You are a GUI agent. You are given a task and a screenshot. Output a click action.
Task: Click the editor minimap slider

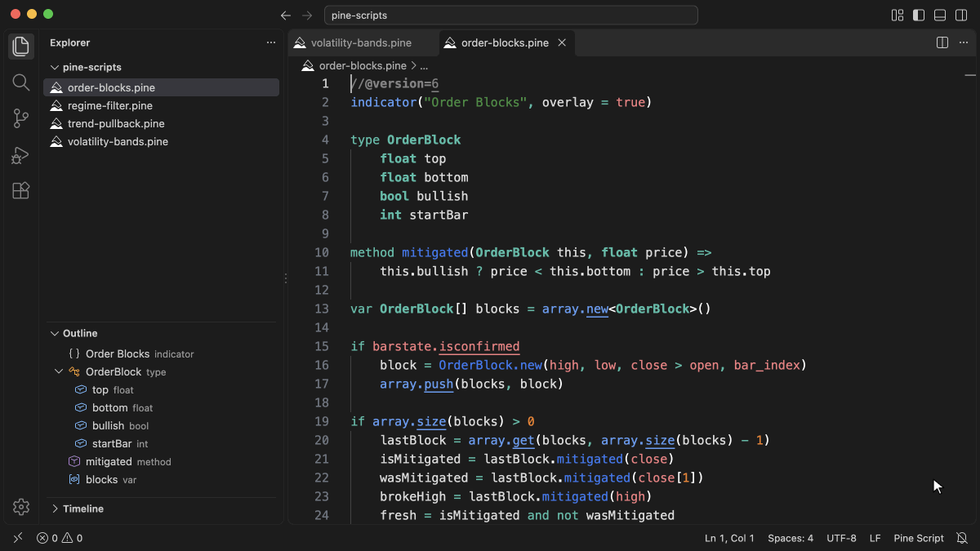[x=969, y=75]
